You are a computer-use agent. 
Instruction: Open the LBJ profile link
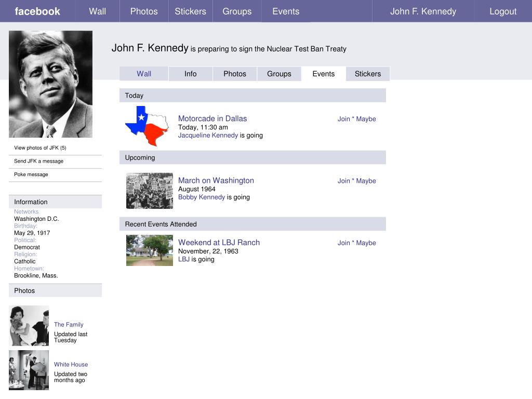[x=184, y=259]
